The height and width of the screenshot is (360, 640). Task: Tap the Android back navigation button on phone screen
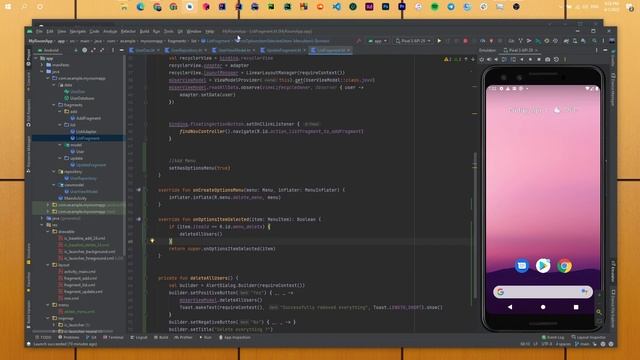click(x=510, y=307)
